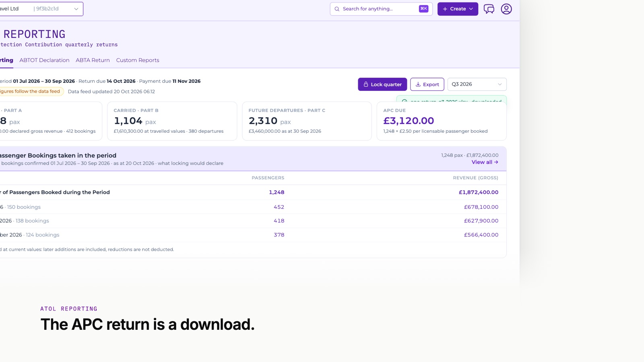Open the chat messages icon
The height and width of the screenshot is (362, 644).
click(x=489, y=9)
